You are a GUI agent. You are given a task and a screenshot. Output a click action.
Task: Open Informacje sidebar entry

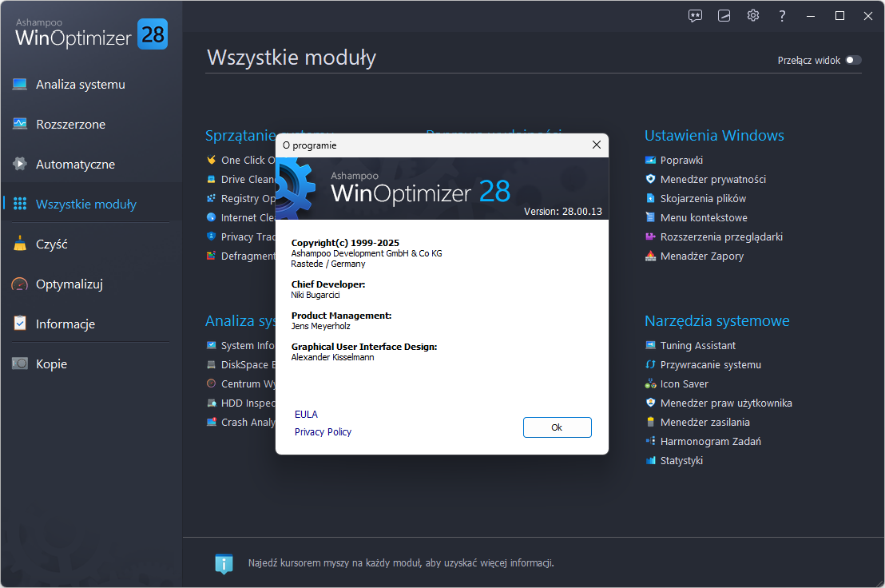click(x=65, y=324)
